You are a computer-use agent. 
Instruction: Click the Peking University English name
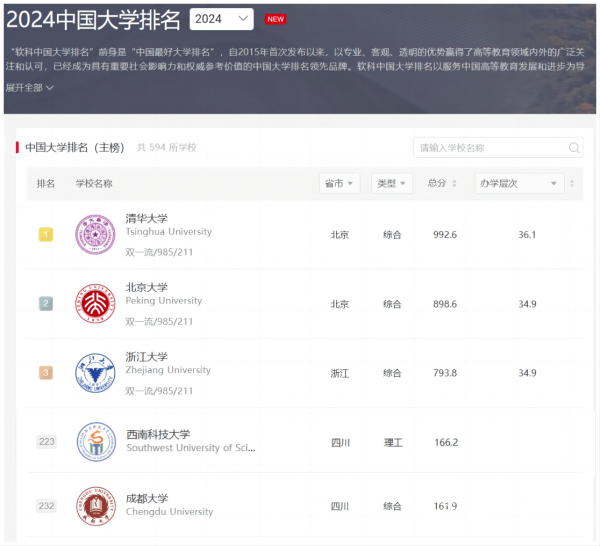(164, 301)
